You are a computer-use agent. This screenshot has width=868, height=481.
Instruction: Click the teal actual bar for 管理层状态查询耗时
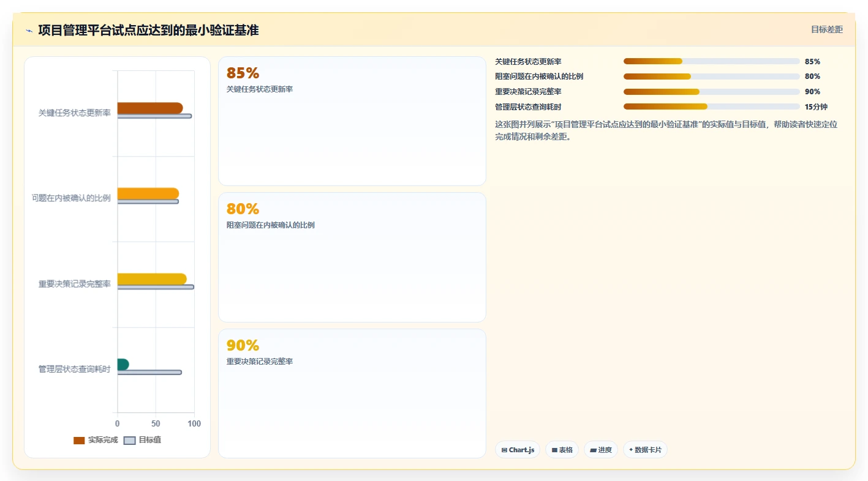pos(123,364)
